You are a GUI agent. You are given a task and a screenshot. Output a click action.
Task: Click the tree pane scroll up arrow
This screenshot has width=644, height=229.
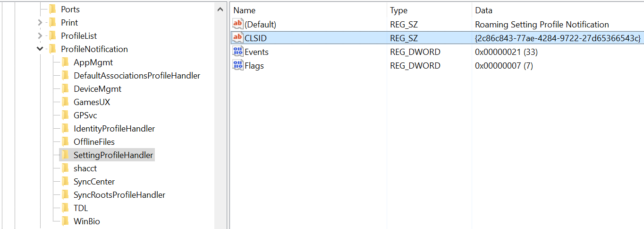220,9
